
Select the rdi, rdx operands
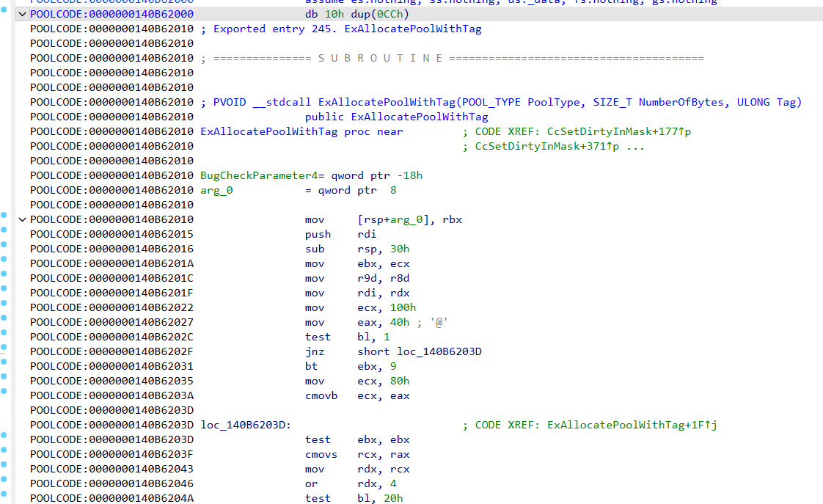[x=383, y=293]
